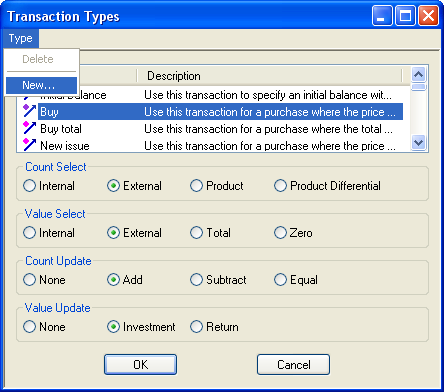Select the Buy total transaction name

click(61, 129)
